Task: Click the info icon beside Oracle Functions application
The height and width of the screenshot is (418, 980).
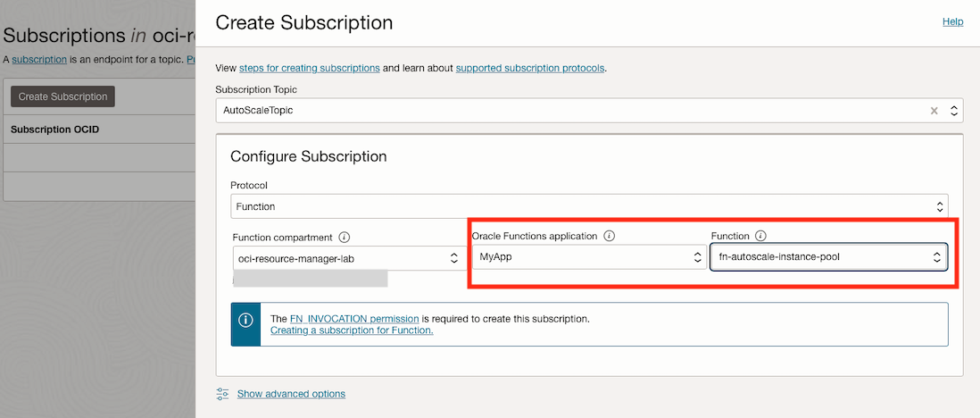Action: point(610,236)
